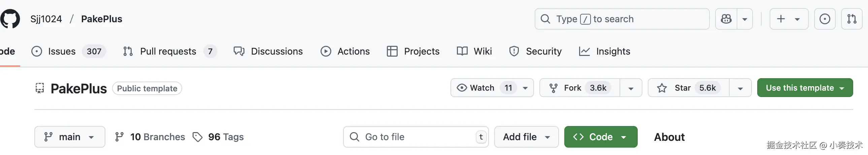The image size is (868, 155).
Task: Open the 96 Tags link
Action: click(219, 137)
